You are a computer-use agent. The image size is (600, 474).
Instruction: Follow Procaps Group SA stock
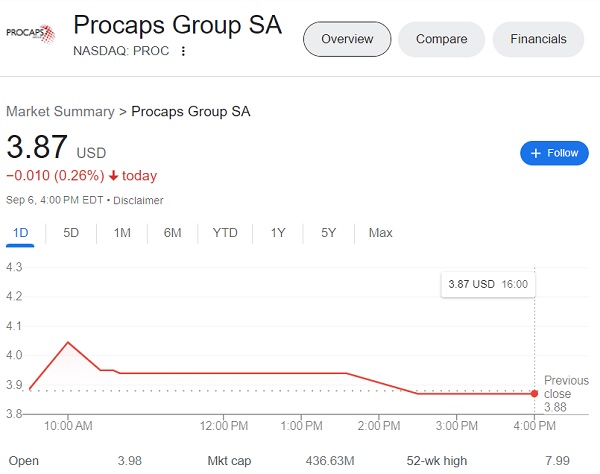point(554,153)
